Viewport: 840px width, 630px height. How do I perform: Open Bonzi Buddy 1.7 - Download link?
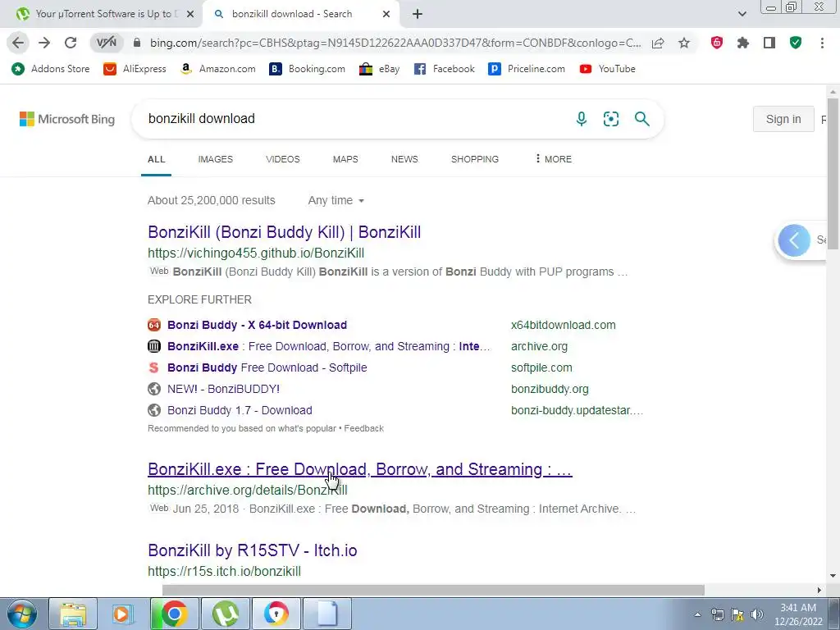[240, 410]
